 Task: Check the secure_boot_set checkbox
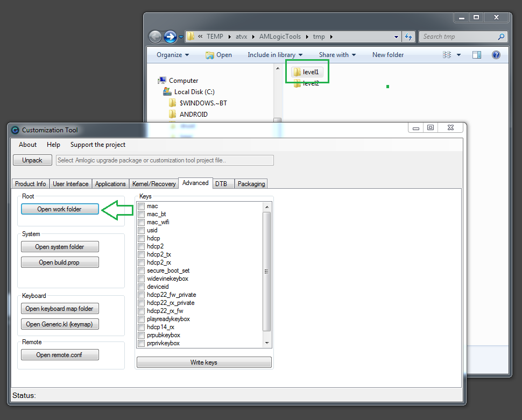(142, 270)
